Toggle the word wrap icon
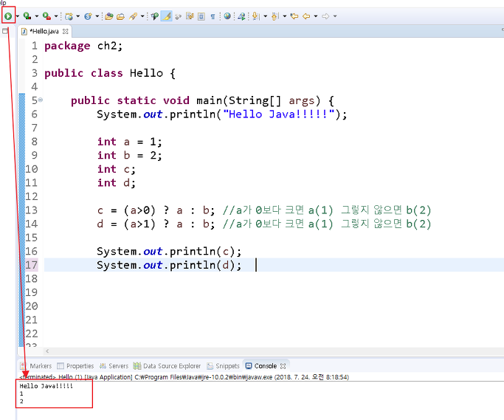Image resolution: width=504 pixels, height=420 pixels. coord(190,16)
